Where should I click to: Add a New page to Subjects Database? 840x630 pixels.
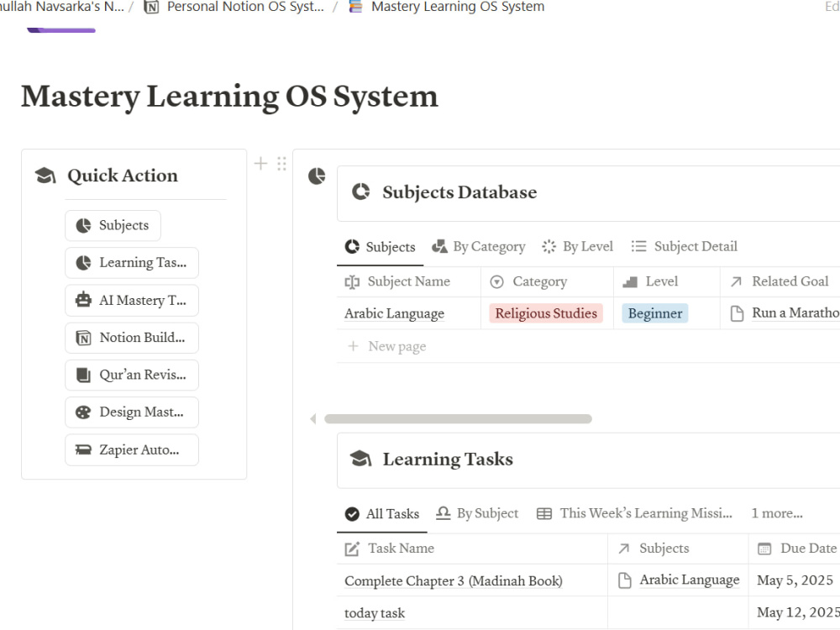[x=387, y=347]
